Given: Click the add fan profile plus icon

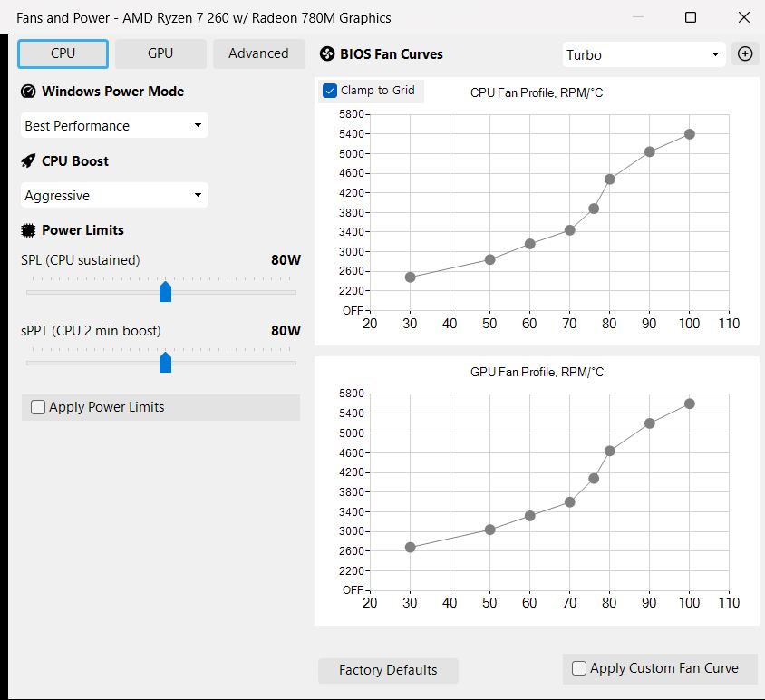Looking at the screenshot, I should pos(745,53).
